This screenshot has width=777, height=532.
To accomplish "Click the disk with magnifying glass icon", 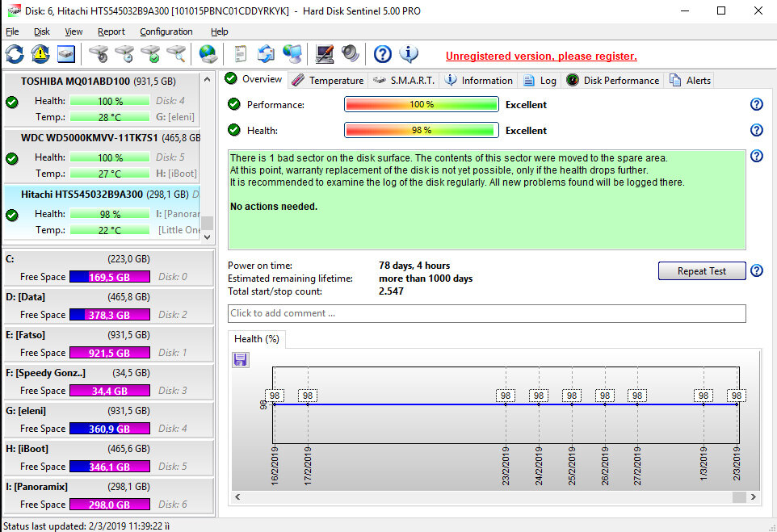I will [176, 54].
